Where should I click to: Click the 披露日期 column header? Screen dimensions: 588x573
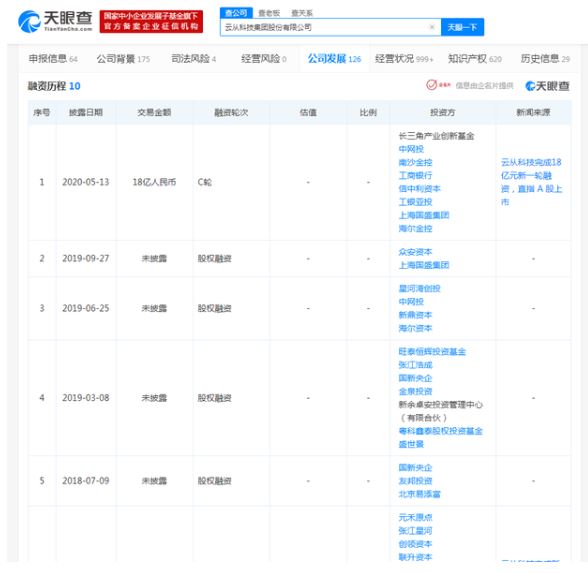[86, 112]
